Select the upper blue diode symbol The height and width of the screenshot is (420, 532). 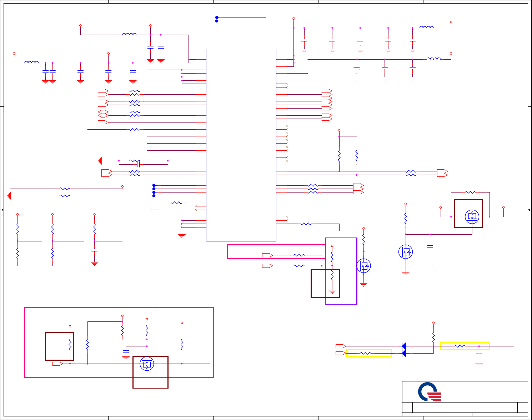click(404, 346)
